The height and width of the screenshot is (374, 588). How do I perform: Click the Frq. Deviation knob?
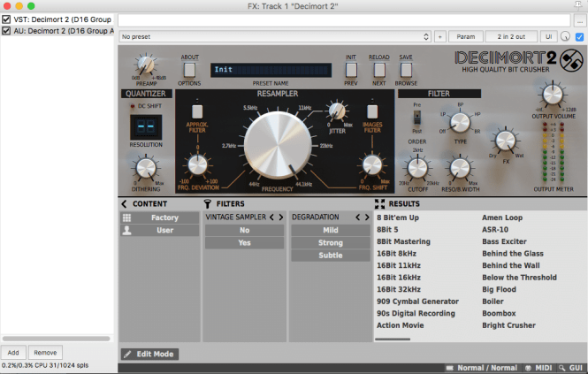tap(197, 165)
